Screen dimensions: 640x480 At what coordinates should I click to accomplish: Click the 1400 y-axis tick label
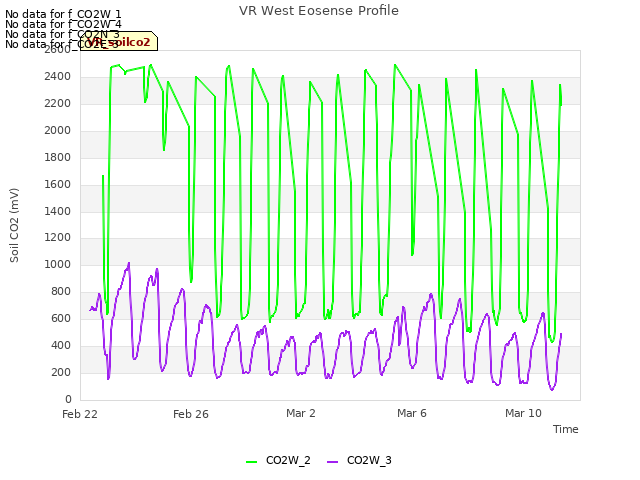[58, 211]
